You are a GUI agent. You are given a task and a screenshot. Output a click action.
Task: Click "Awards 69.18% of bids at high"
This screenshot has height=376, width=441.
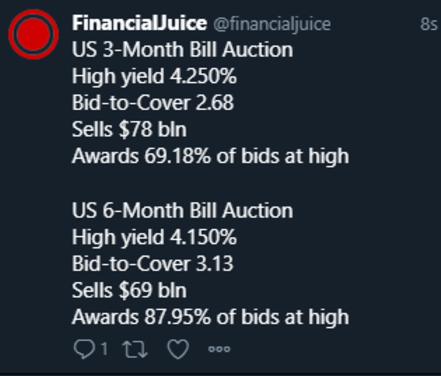tap(211, 156)
